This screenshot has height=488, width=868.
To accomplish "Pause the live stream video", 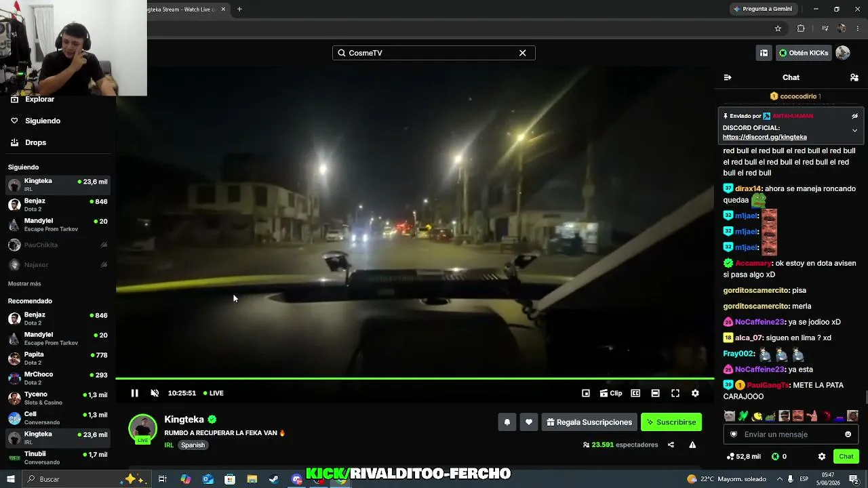I will click(x=134, y=393).
